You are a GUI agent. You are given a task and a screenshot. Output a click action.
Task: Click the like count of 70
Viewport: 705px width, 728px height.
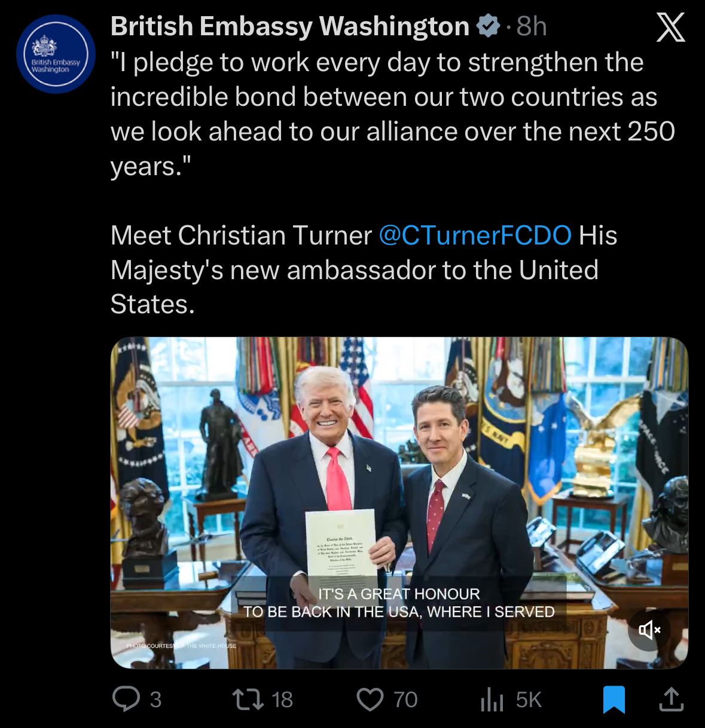[x=405, y=699]
